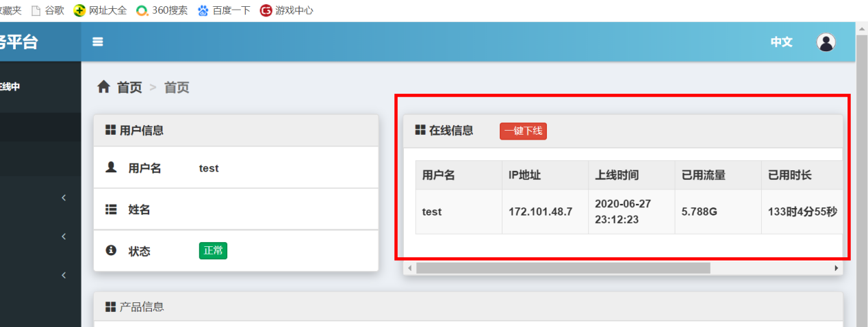Switch language via 中文 menu
868x327 pixels.
coord(781,42)
